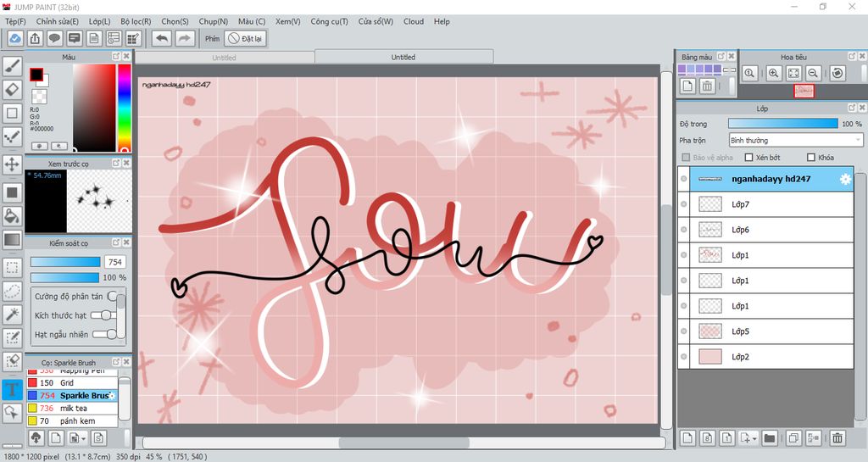Open the add-layer dropdown arrow in layers panel

[754, 439]
